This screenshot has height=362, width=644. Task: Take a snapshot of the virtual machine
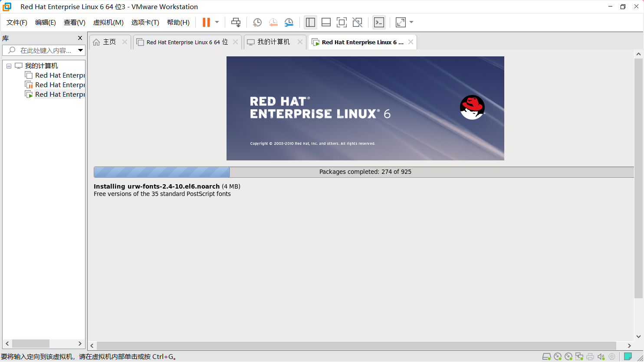(x=257, y=23)
